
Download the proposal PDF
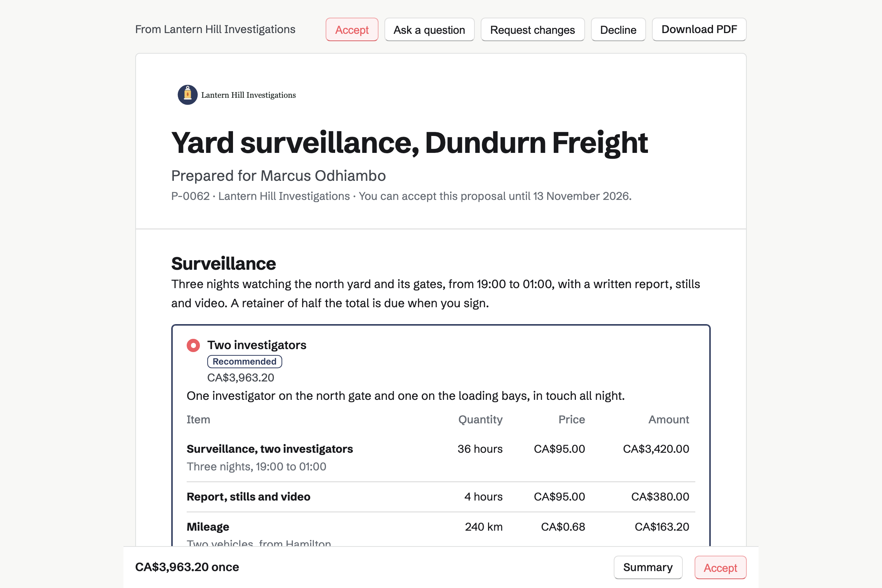[x=699, y=30]
